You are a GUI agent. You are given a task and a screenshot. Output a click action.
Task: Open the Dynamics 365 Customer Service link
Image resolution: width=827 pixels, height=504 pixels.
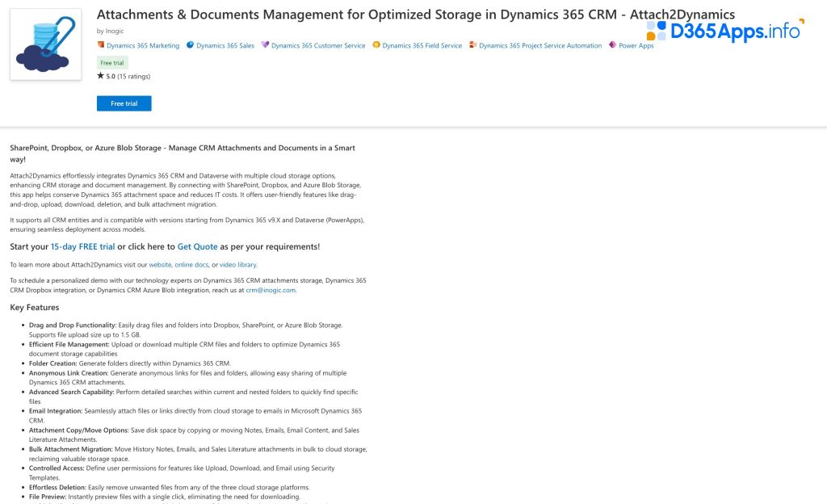[x=318, y=46]
